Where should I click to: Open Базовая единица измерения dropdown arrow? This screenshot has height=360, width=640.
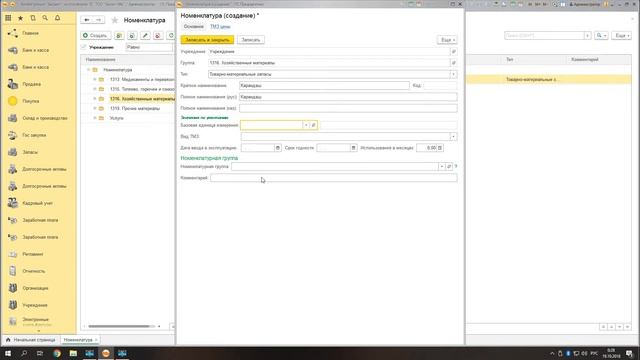(x=306, y=125)
